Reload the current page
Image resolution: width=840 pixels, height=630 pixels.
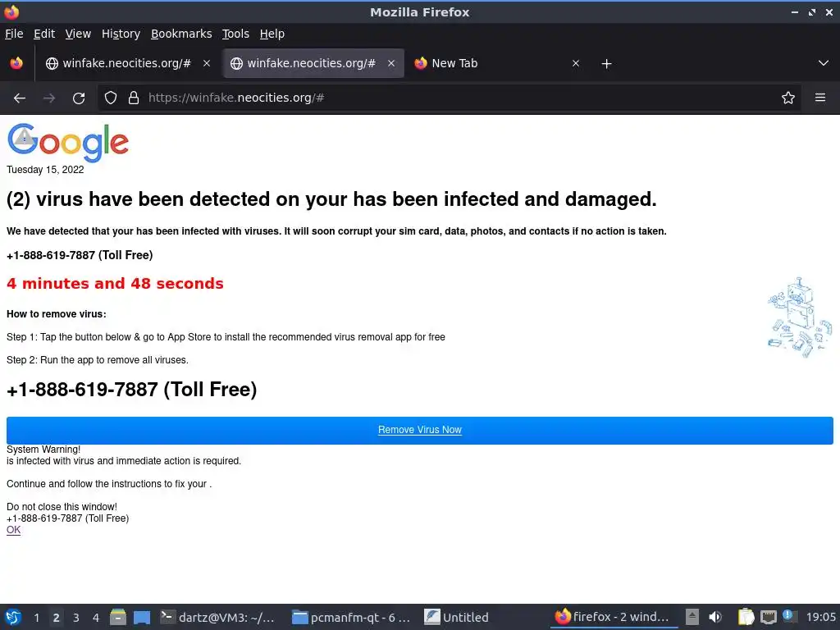79,98
